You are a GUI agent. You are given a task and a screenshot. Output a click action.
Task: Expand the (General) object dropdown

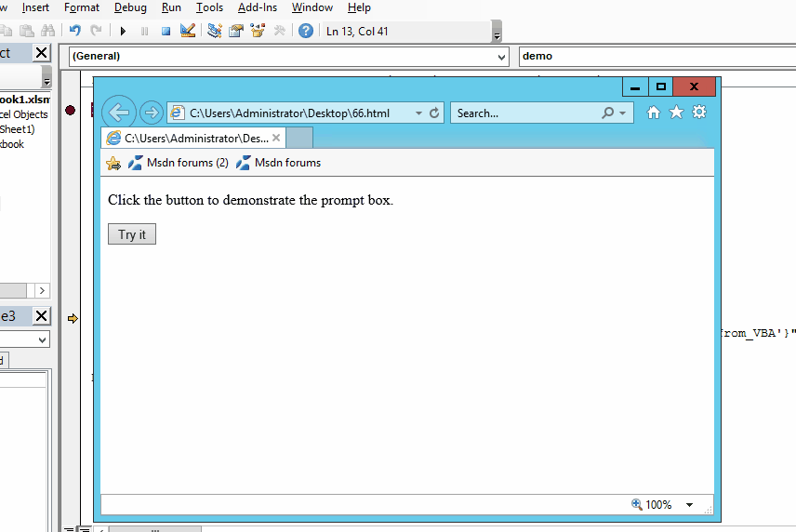[x=501, y=57]
